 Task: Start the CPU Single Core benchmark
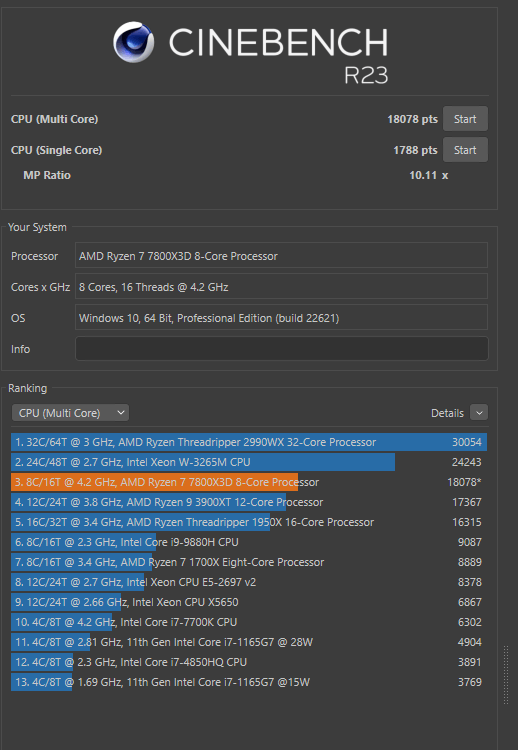coord(465,150)
